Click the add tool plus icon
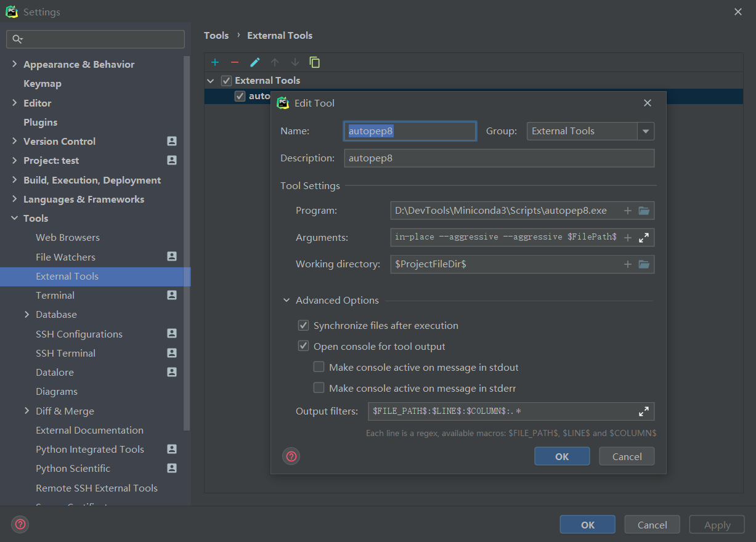 click(x=215, y=62)
